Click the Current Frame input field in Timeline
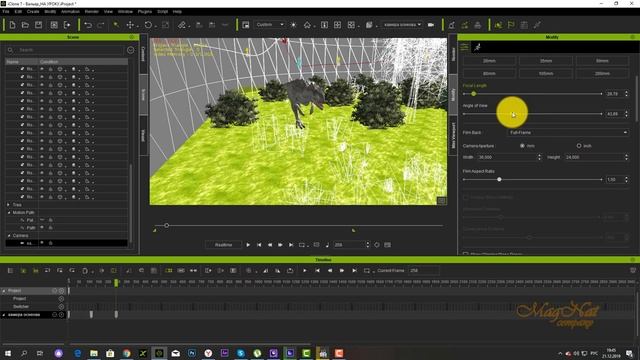Viewport: 640px width, 360px height. (424, 271)
